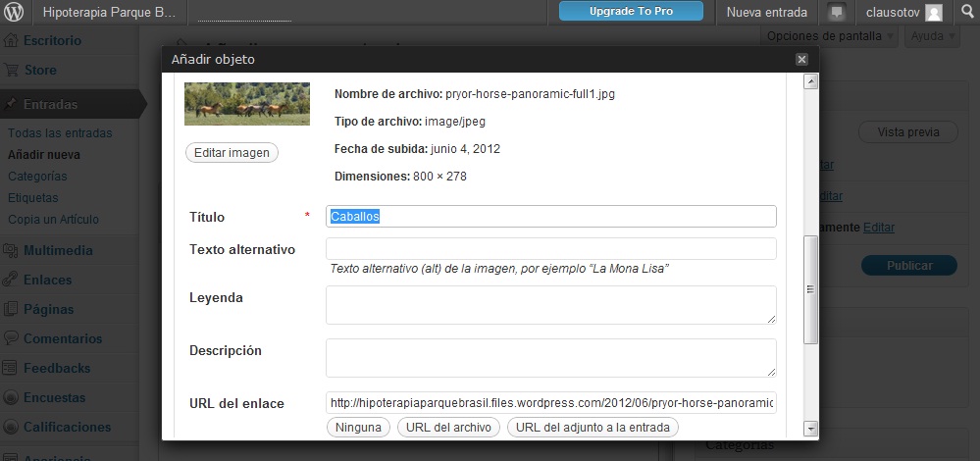Open Store in the sidebar
Viewport: 980px width, 461px height.
pos(40,71)
